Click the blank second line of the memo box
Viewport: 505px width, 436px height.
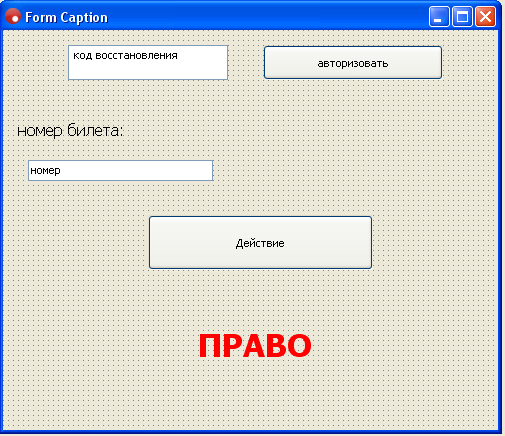tap(148, 71)
